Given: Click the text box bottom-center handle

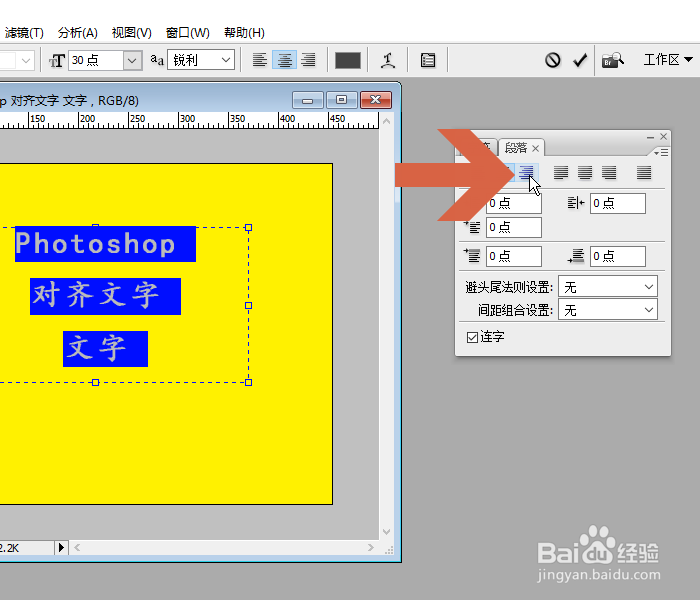Looking at the screenshot, I should 95,383.
